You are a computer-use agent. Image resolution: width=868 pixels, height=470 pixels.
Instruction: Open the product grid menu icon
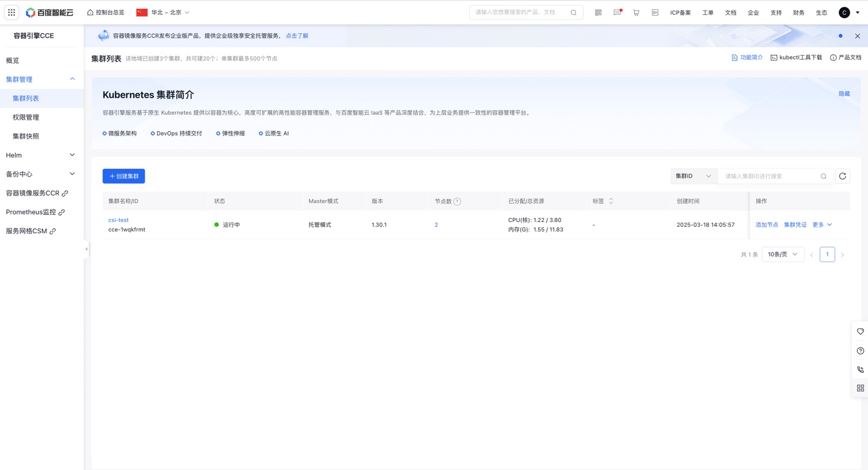point(11,12)
